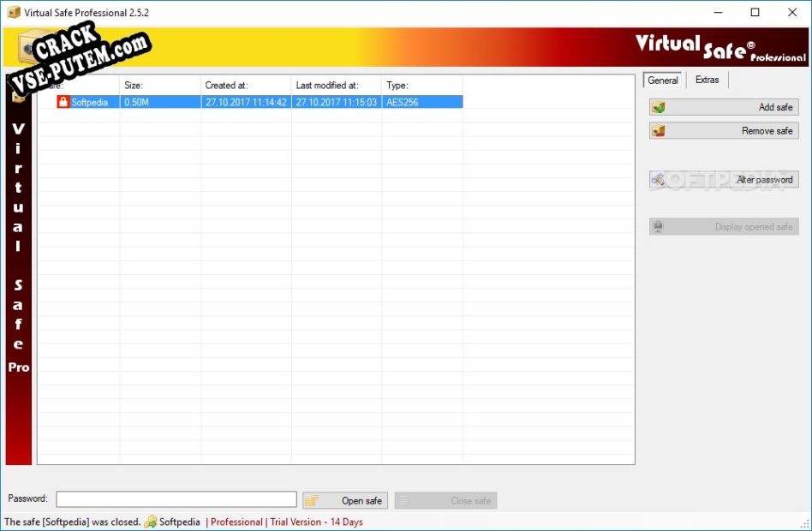Select the Softpedia safe row
This screenshot has height=531, width=812.
point(250,102)
